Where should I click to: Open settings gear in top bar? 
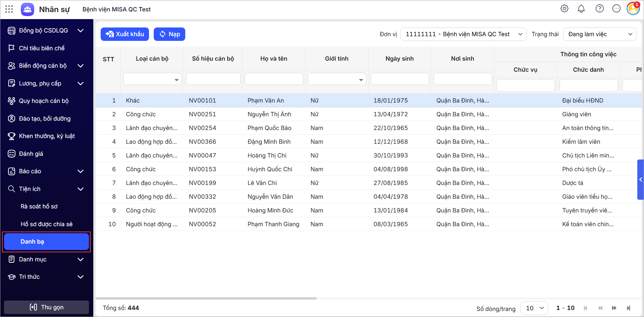click(564, 9)
